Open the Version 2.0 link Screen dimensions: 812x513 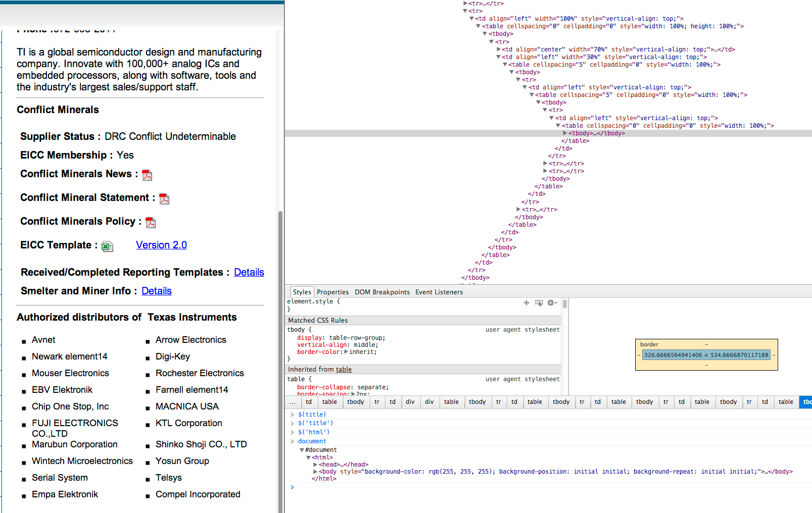pos(161,245)
